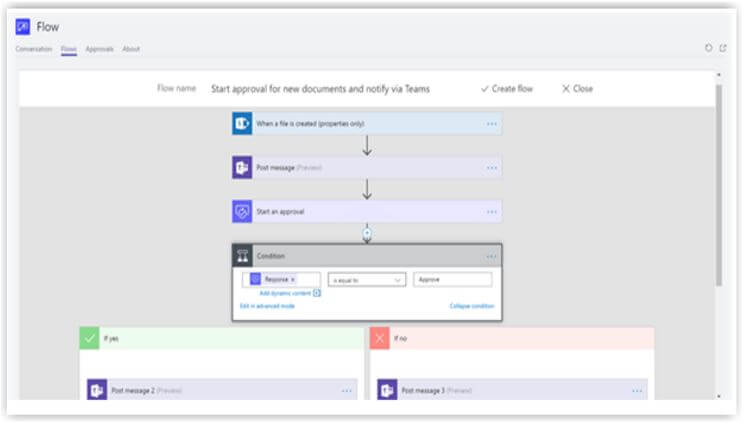Open options menu for file created trigger

pyautogui.click(x=492, y=124)
